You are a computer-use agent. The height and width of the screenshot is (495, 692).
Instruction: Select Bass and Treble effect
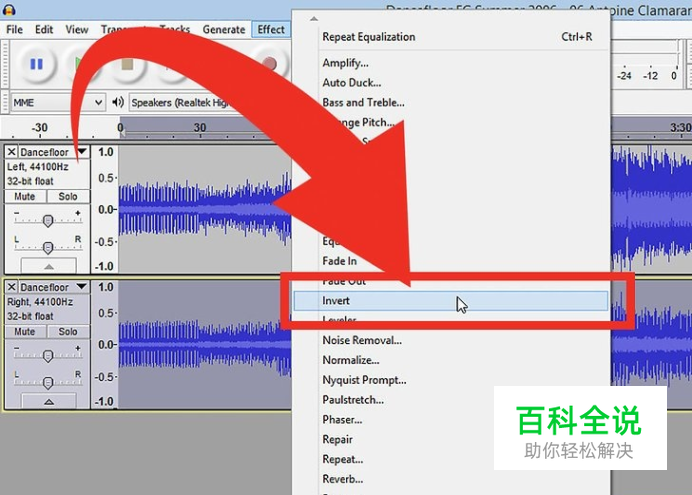click(451, 102)
